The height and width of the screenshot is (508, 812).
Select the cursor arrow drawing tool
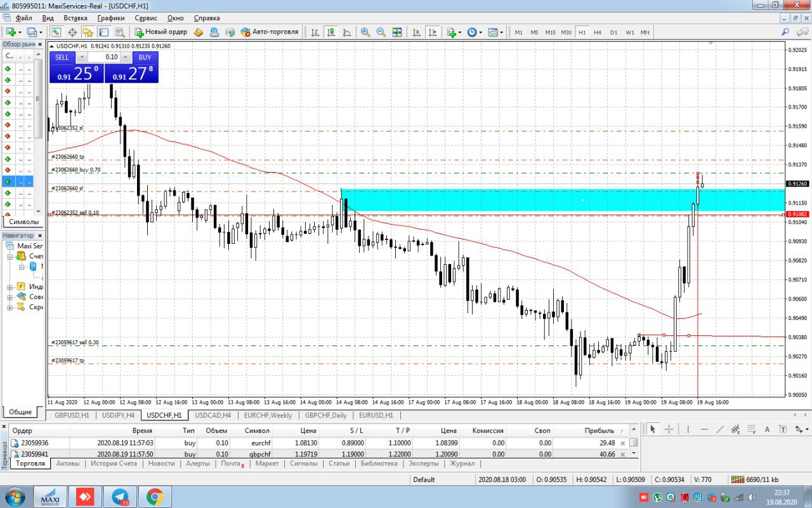click(653, 429)
